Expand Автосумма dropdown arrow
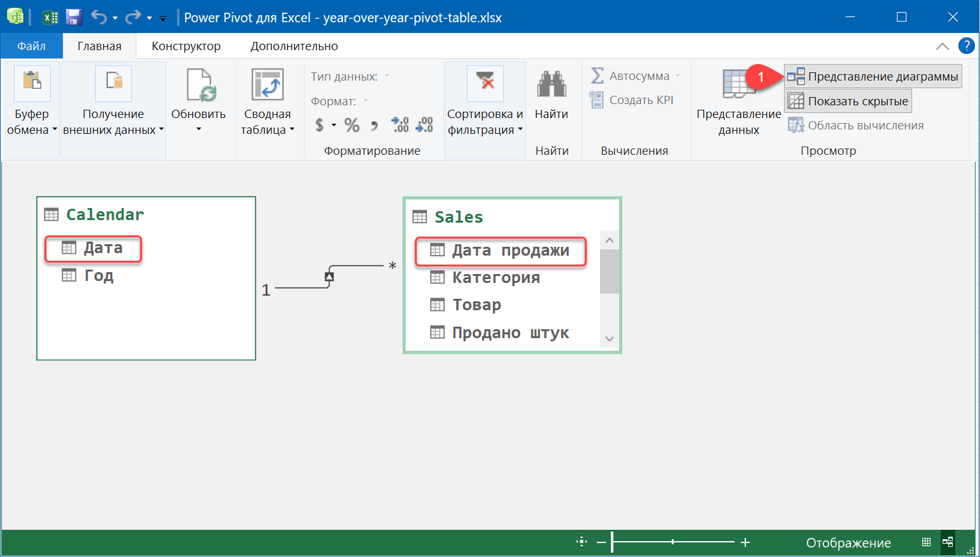 point(678,76)
